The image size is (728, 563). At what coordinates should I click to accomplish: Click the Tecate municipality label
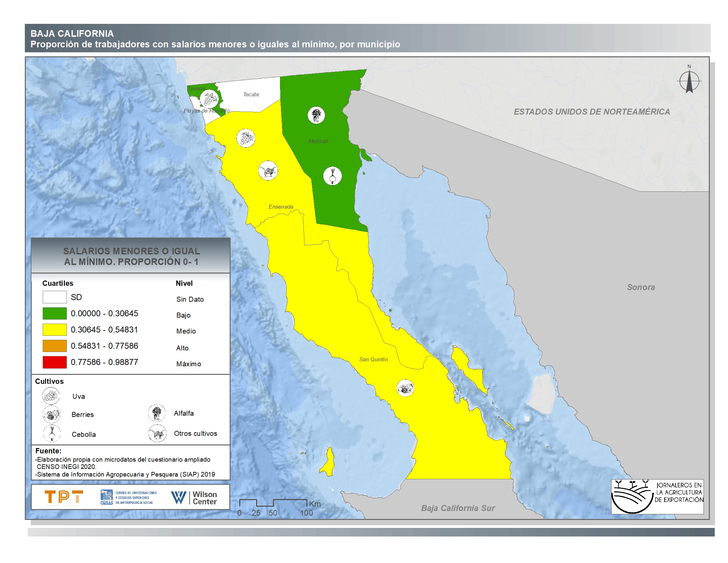point(251,95)
